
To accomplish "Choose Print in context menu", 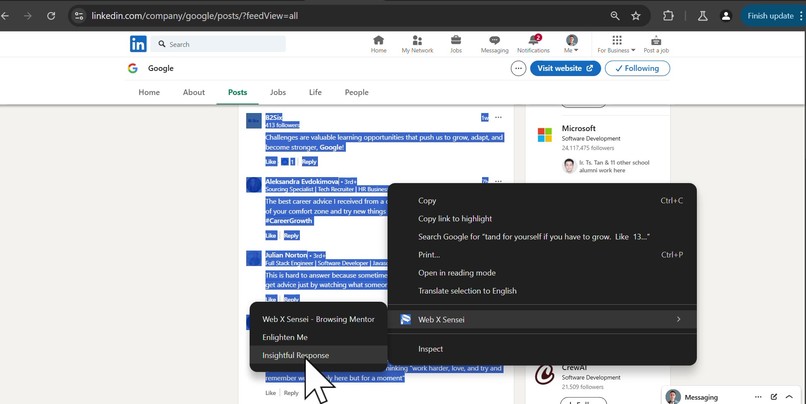I will tap(542, 254).
